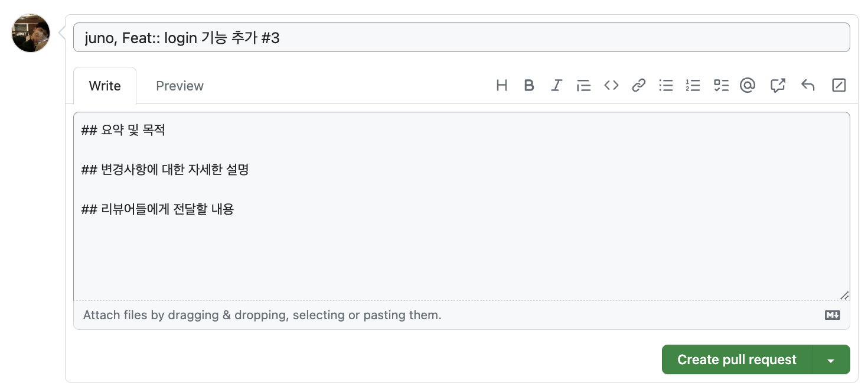Image resolution: width=868 pixels, height=389 pixels.
Task: Apply italic formatting icon
Action: click(x=556, y=86)
